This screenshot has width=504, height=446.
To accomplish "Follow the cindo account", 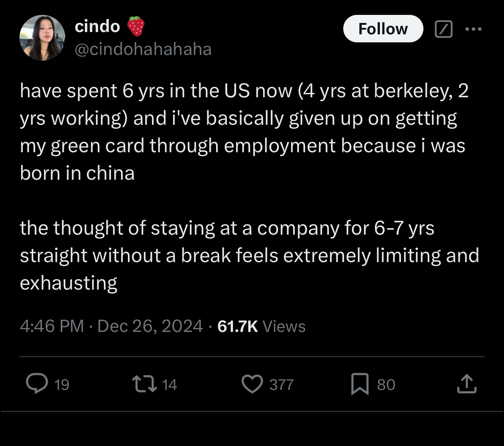I will tap(383, 29).
